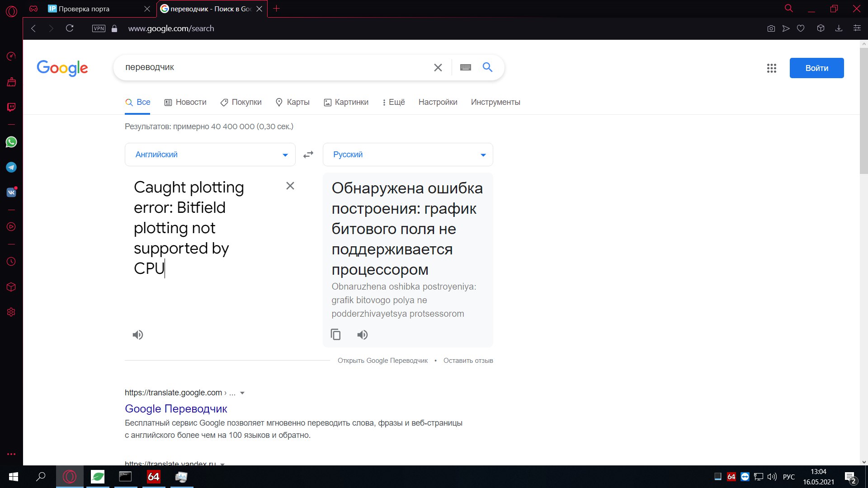Toggle the VPN badge in address bar
Screen dimensions: 868x488
click(x=99, y=28)
